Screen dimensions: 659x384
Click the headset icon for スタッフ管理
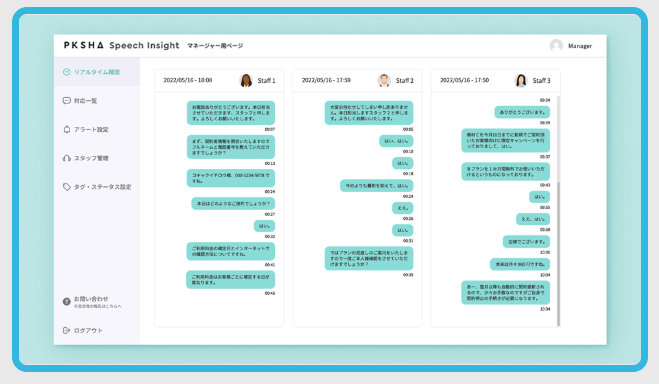(66, 158)
